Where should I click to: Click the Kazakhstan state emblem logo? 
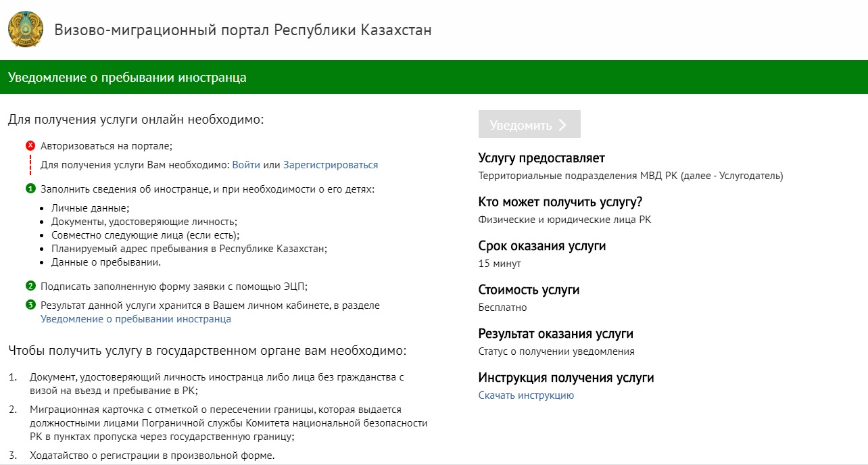click(x=26, y=30)
